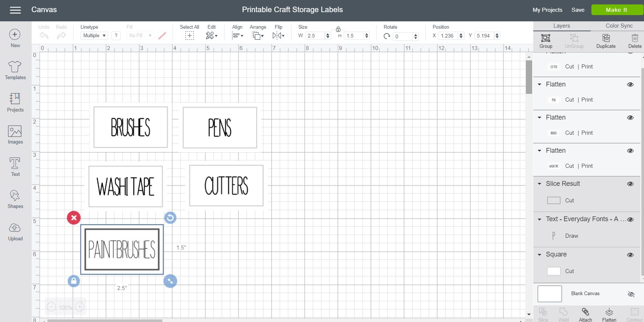
Task: Toggle visibility of Slice Result layer
Action: (630, 184)
